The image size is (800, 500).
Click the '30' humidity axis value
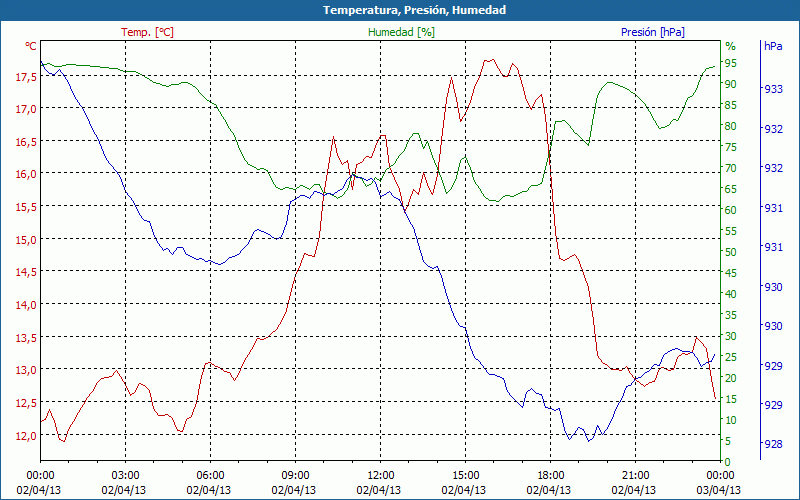730,336
